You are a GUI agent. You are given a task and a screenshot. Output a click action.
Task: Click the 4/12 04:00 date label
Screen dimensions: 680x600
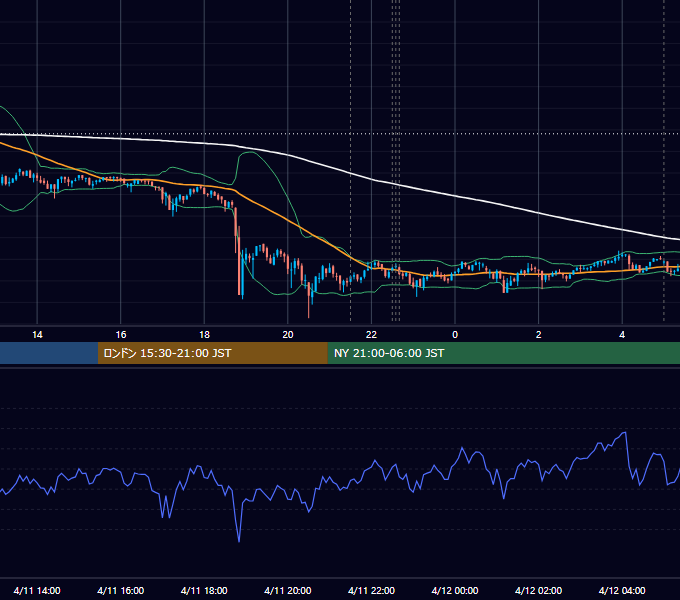coord(622,590)
